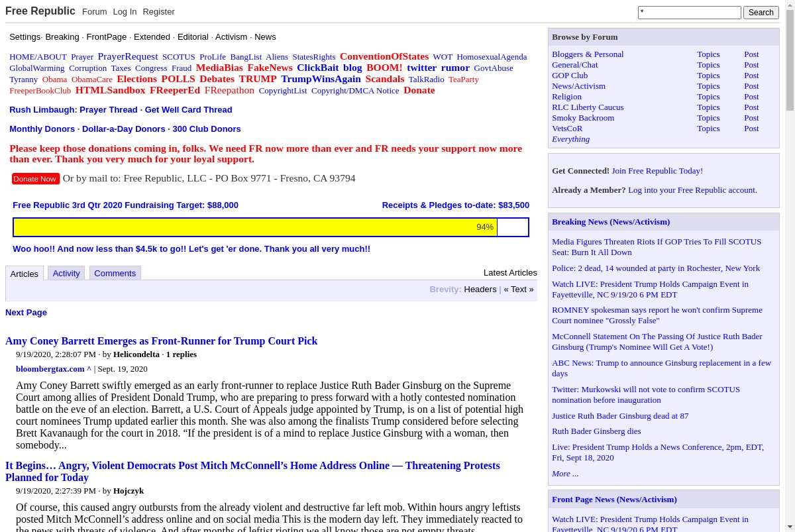Image resolution: width=795 pixels, height=532 pixels.
Task: Open poster Helicondelta's profile
Action: pyautogui.click(x=136, y=354)
